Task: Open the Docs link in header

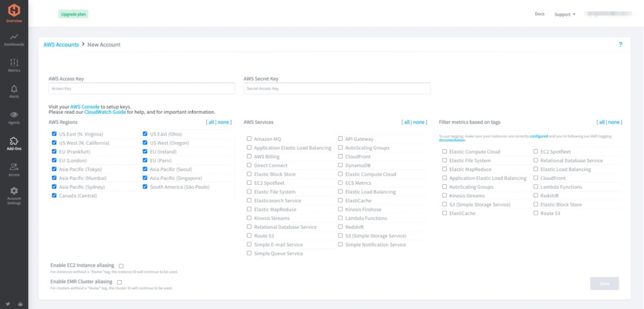Action: click(539, 14)
